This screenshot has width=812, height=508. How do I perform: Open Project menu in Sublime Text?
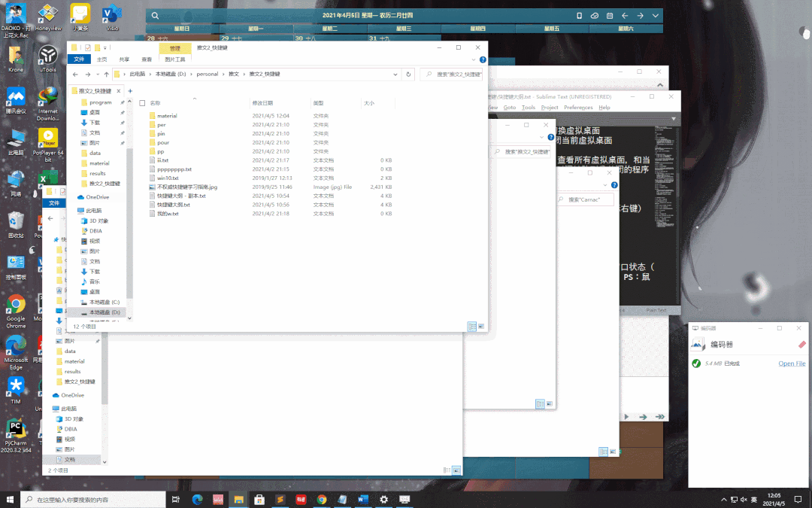550,108
